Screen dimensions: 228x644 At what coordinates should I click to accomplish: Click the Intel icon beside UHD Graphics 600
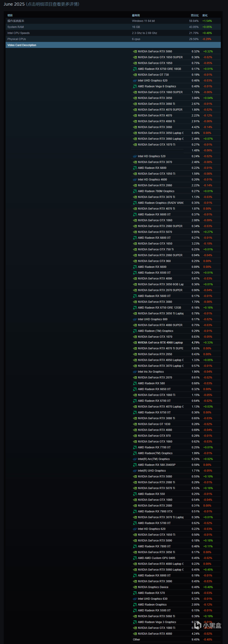pos(135,319)
